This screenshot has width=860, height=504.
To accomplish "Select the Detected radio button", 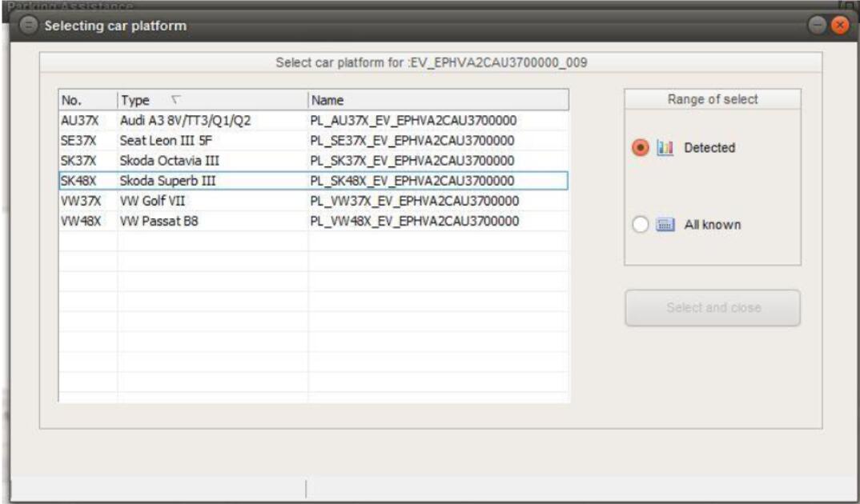I will [x=640, y=147].
